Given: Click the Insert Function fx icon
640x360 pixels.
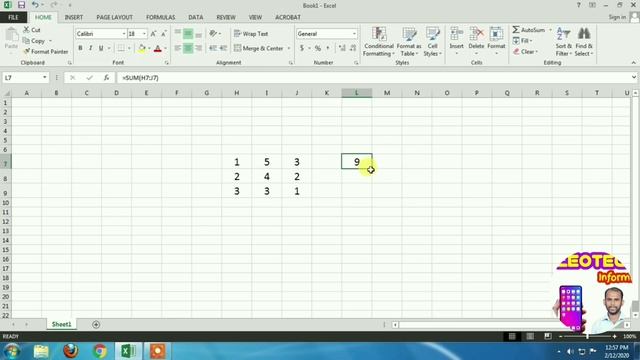Looking at the screenshot, I should tap(106, 78).
